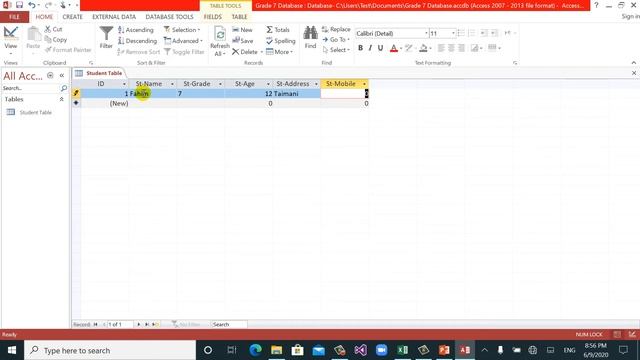Open the More records dropdown
This screenshot has width=640, height=360.
point(280,52)
